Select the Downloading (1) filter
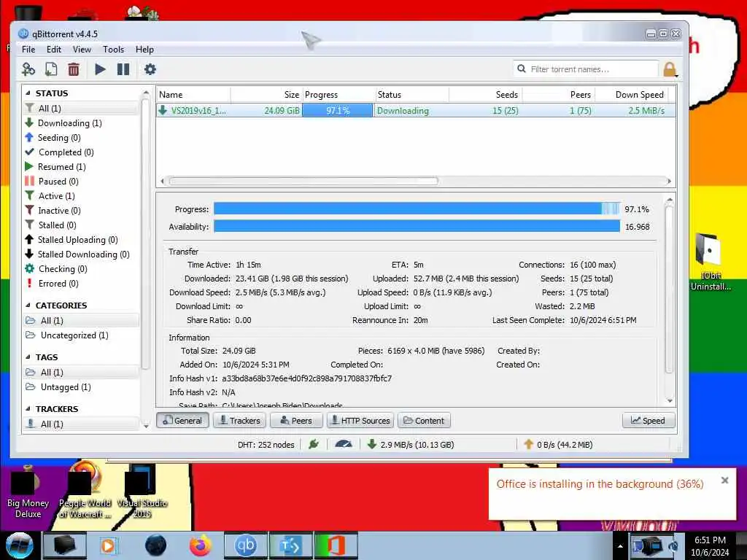The height and width of the screenshot is (560, 747). (x=81, y=123)
